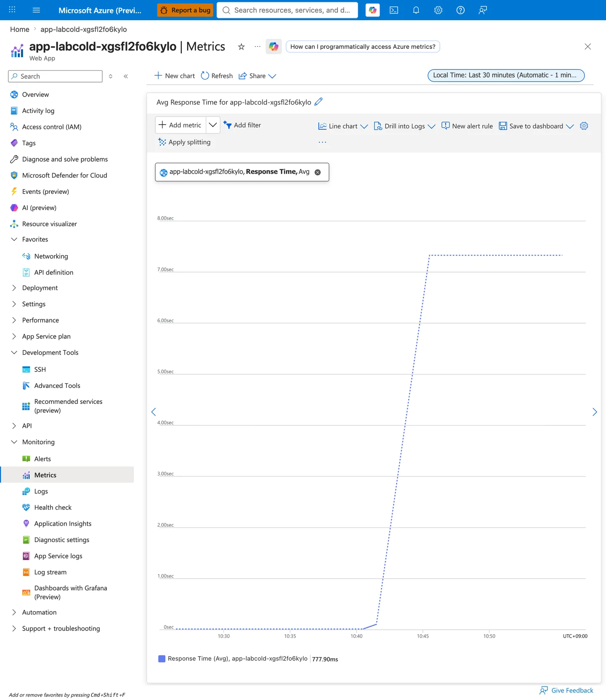Image resolution: width=606 pixels, height=700 pixels.
Task: Go to next time range arrow
Action: 595,412
